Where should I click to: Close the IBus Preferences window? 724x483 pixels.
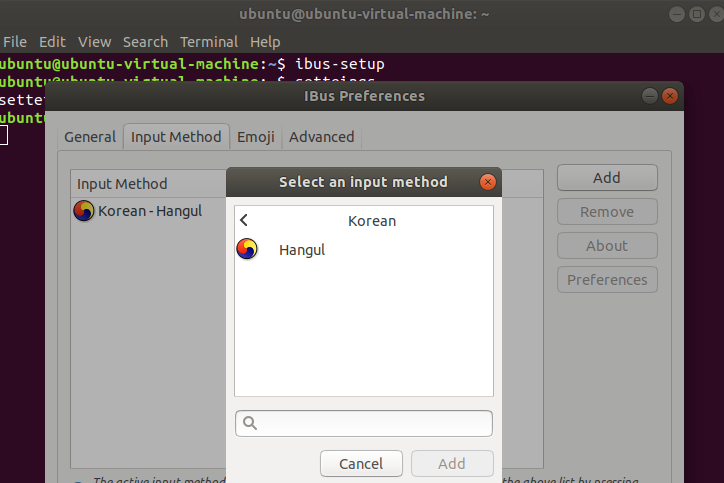point(670,96)
